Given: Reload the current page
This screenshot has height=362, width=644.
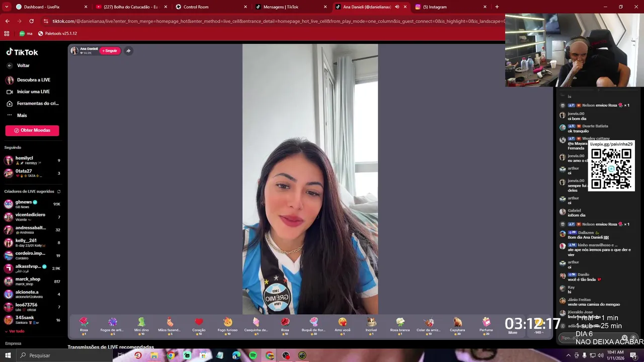Looking at the screenshot, I should coord(31,21).
